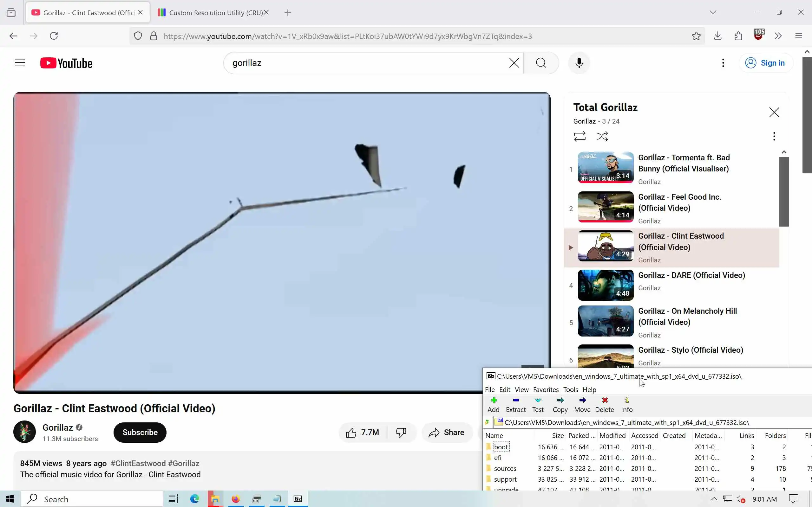
Task: Toggle playlist shuffle mode
Action: [602, 136]
